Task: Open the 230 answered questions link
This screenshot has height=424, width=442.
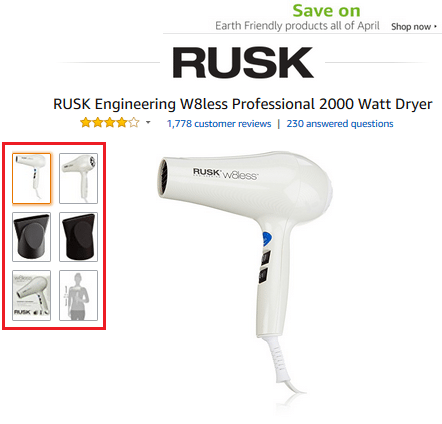Action: pyautogui.click(x=340, y=124)
